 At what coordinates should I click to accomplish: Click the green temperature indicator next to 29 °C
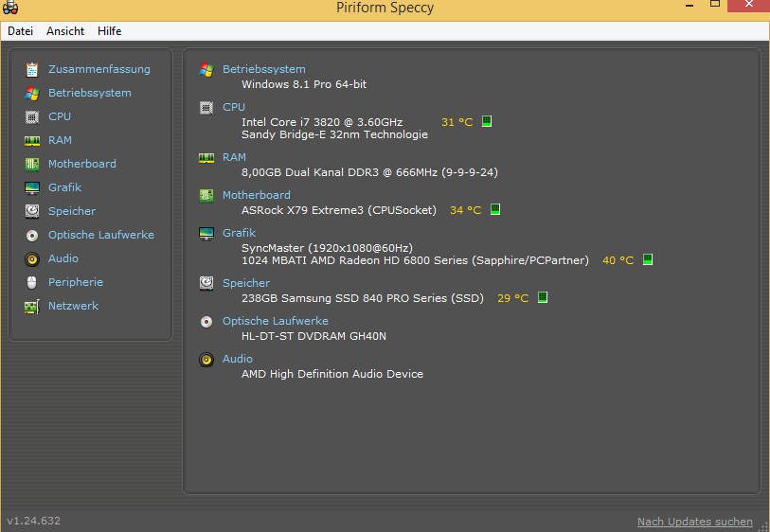(x=543, y=297)
